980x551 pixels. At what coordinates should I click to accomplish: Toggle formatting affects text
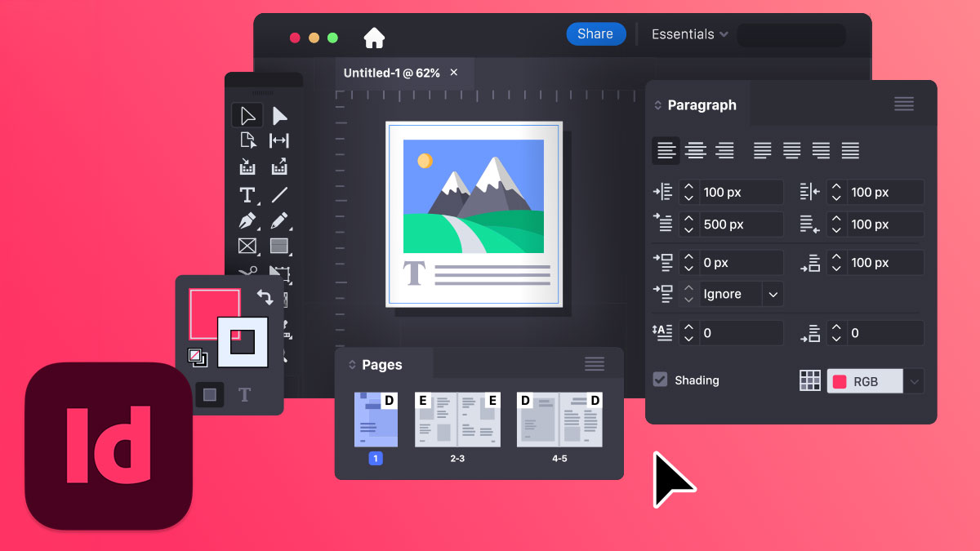pyautogui.click(x=244, y=395)
